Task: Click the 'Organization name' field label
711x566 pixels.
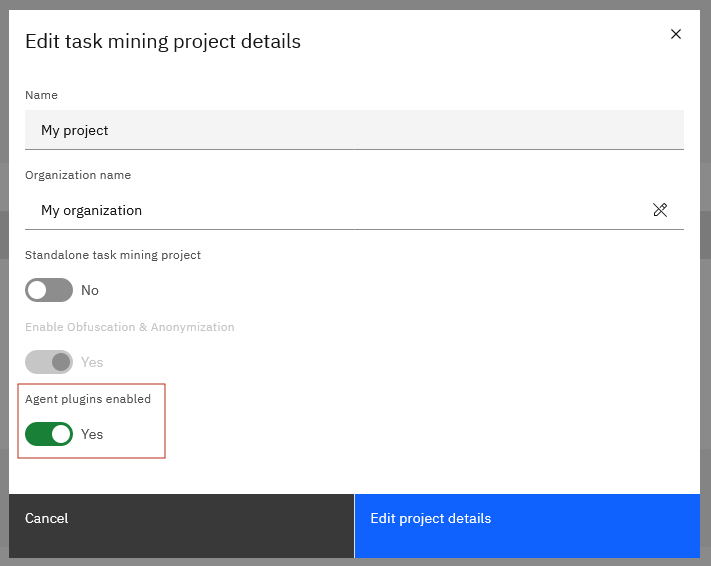Action: tap(78, 175)
